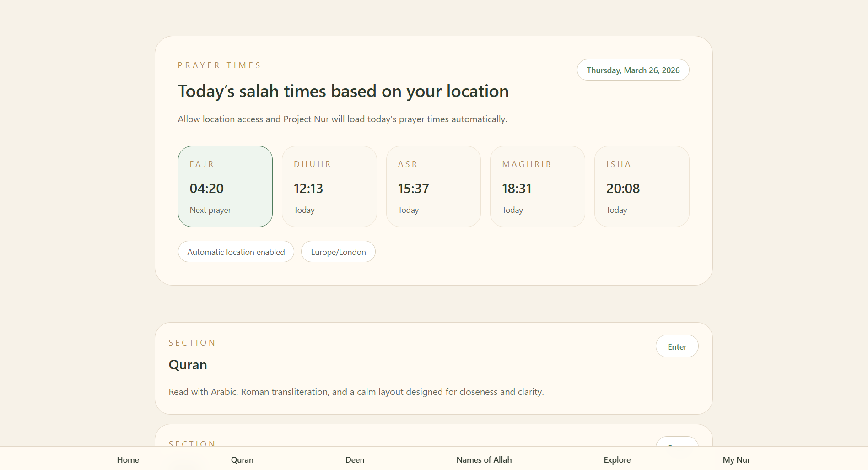Tap the Maghrib 18:31 prayer card
This screenshot has width=868, height=470.
(x=537, y=186)
